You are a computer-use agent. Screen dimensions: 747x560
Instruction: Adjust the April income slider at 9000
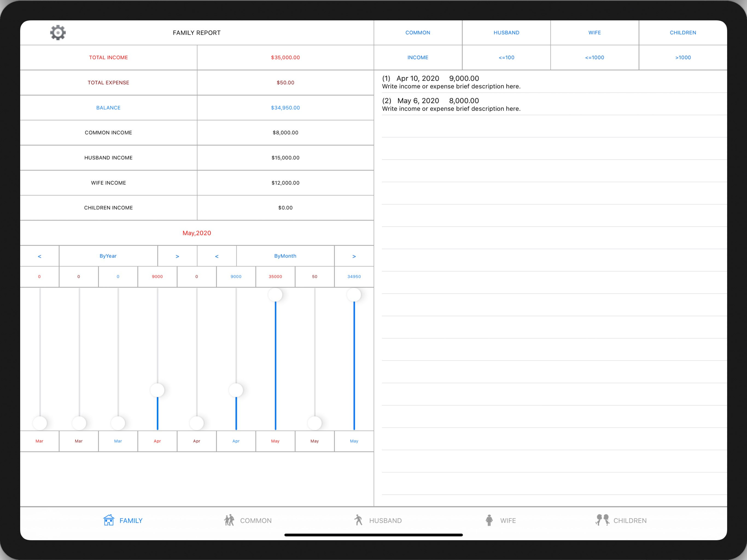157,390
